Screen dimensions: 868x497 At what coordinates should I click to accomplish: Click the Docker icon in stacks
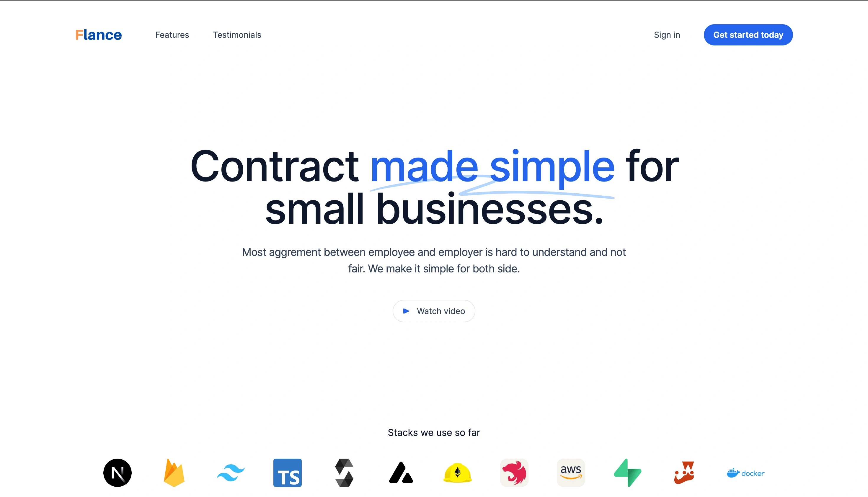745,473
